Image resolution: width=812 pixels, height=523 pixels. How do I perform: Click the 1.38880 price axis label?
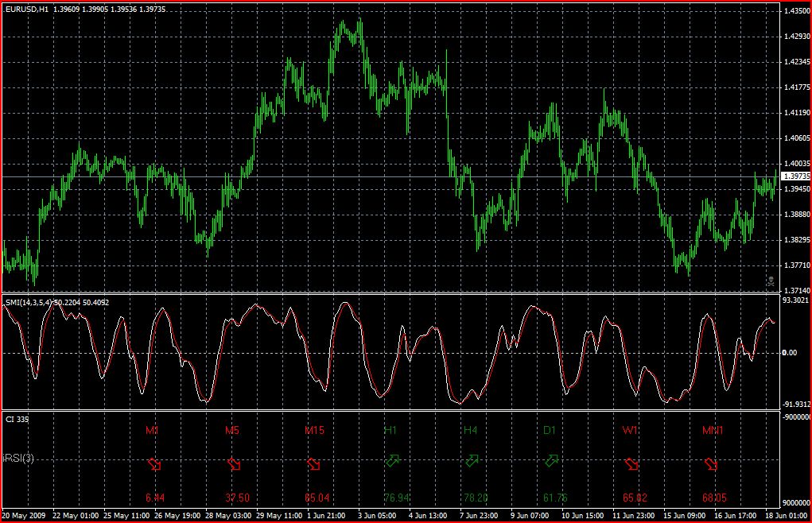coord(797,214)
